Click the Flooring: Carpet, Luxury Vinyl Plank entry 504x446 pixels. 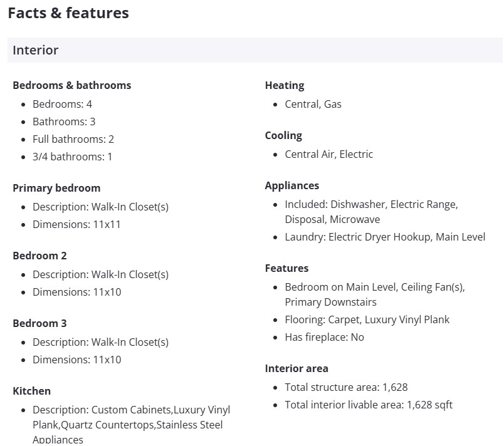coord(367,319)
